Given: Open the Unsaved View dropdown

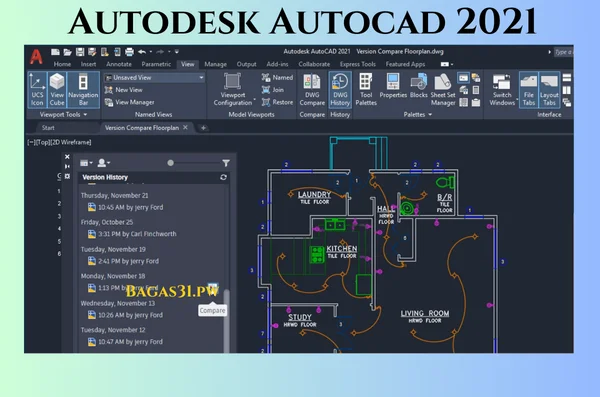Looking at the screenshot, I should (x=155, y=78).
